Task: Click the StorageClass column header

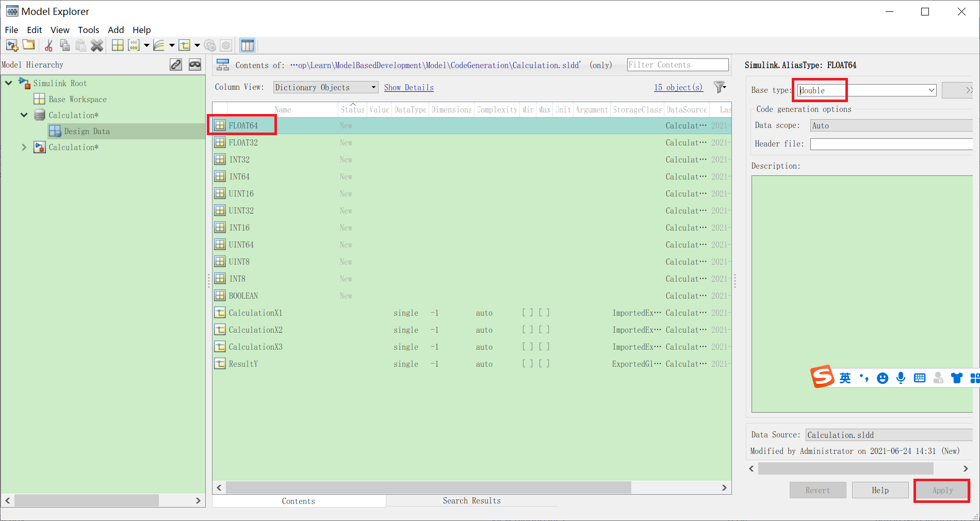Action: (x=637, y=109)
